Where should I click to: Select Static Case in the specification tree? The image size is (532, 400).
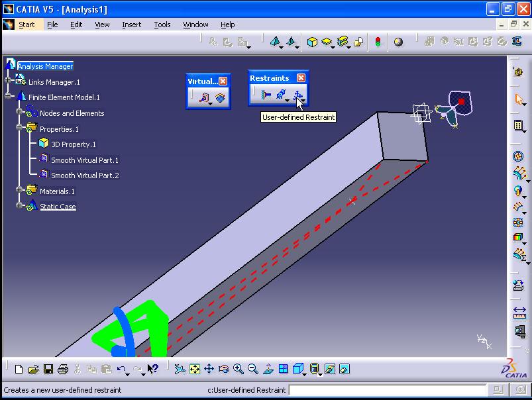57,206
